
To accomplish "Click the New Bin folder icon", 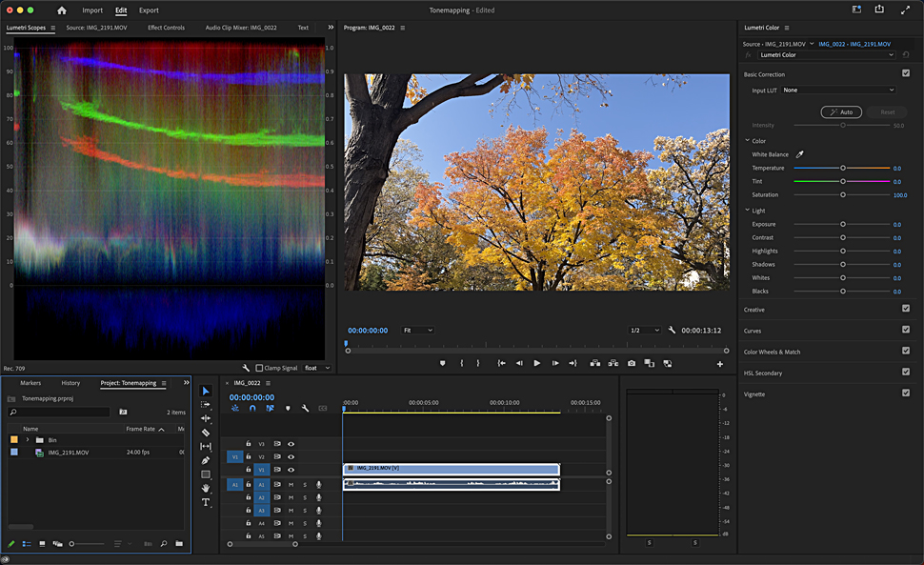I will [x=179, y=544].
